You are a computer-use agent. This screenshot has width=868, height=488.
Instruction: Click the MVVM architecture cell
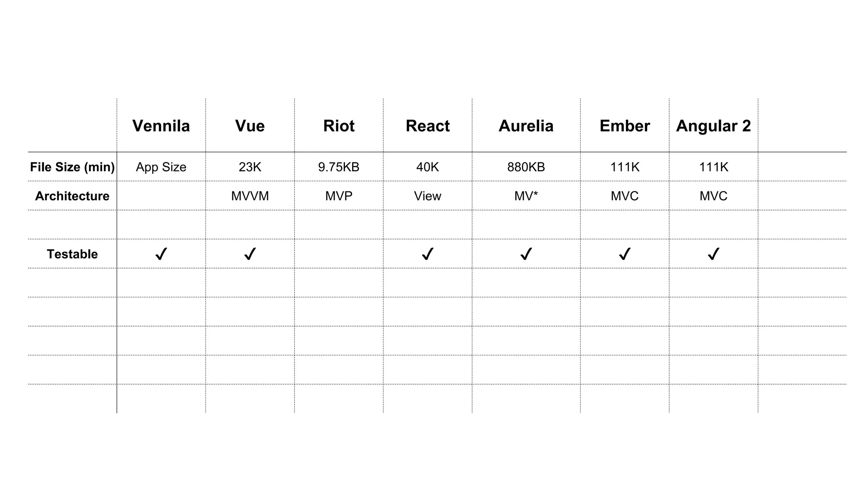pyautogui.click(x=250, y=196)
